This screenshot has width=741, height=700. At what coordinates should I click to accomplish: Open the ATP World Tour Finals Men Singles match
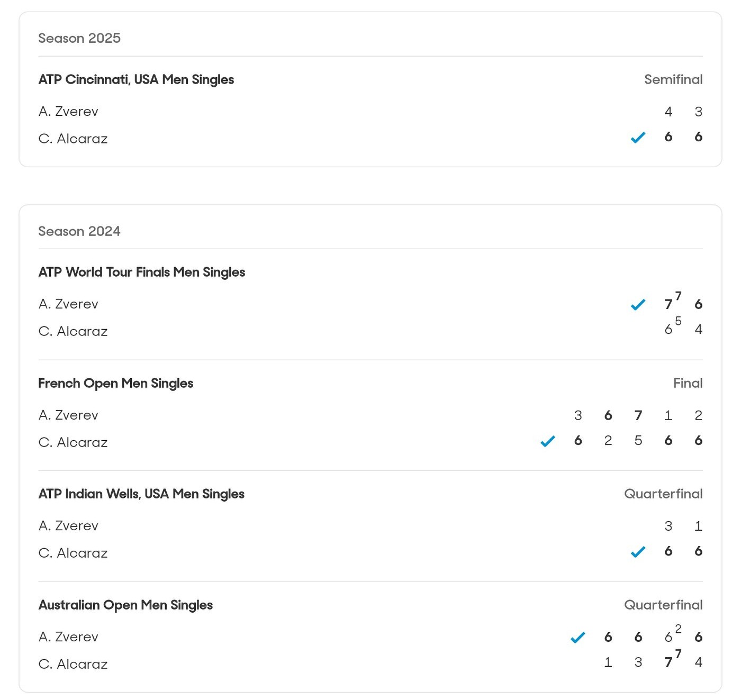click(141, 272)
